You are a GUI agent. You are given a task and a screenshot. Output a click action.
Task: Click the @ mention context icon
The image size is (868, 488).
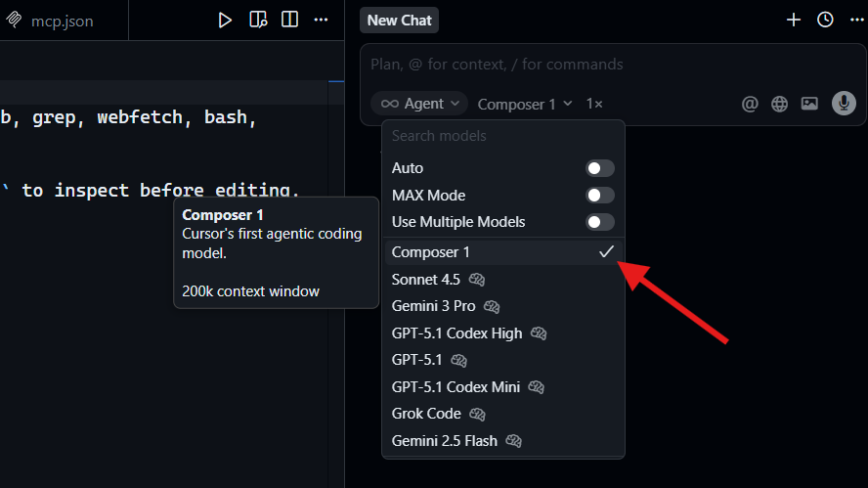pos(750,104)
